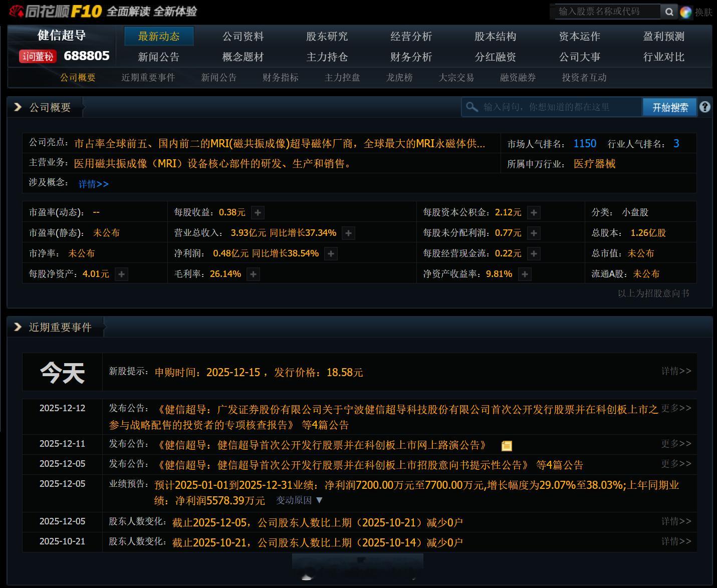Viewport: 717px width, 588px height.
Task: Open the 股东研究 tab
Action: 327,36
